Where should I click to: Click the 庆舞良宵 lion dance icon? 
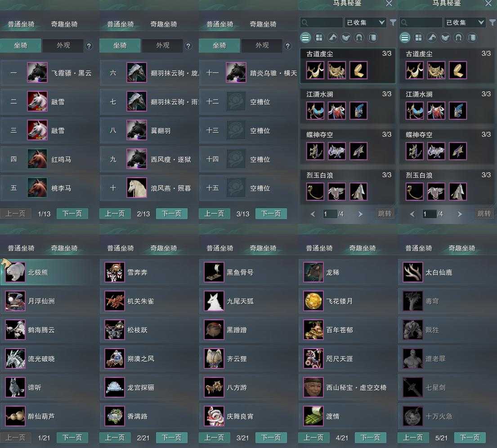point(214,416)
